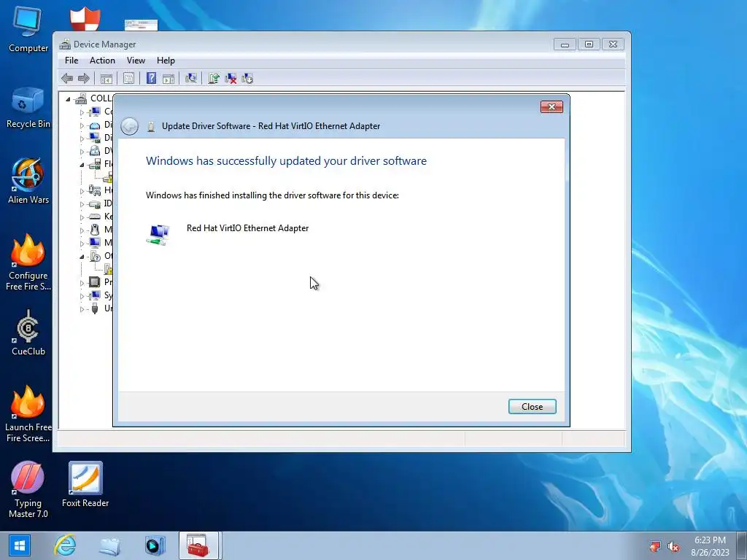The image size is (747, 560).
Task: Expand the Disk drives category arrow
Action: pos(82,125)
